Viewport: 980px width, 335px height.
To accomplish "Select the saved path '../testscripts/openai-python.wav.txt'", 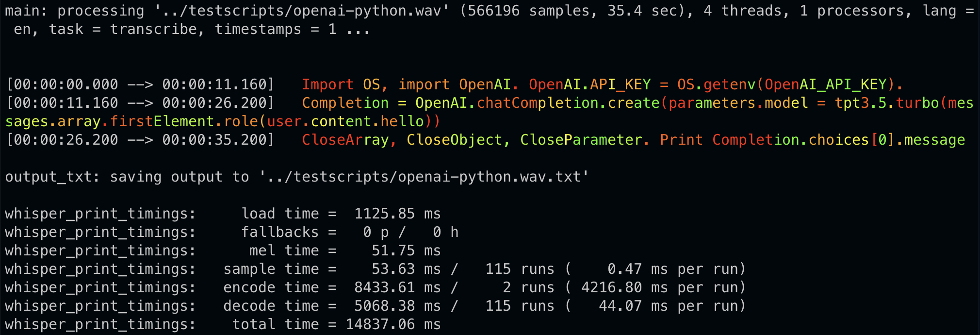I will [x=424, y=177].
